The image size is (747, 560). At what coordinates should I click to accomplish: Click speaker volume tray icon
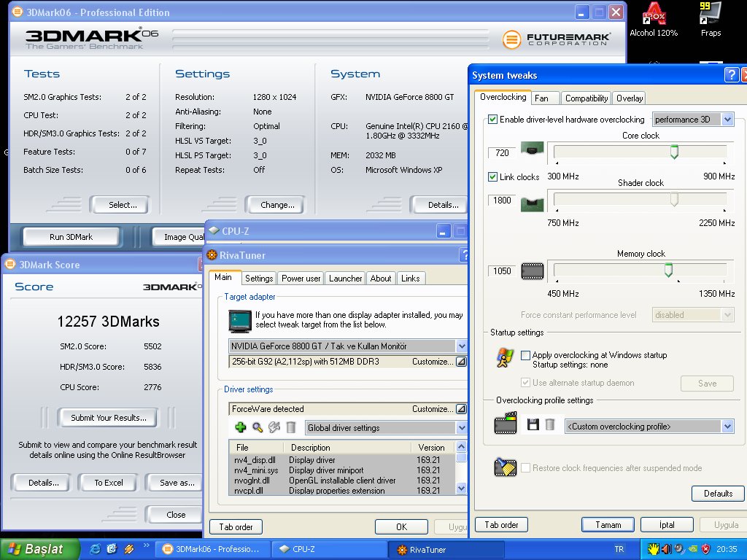(x=666, y=549)
